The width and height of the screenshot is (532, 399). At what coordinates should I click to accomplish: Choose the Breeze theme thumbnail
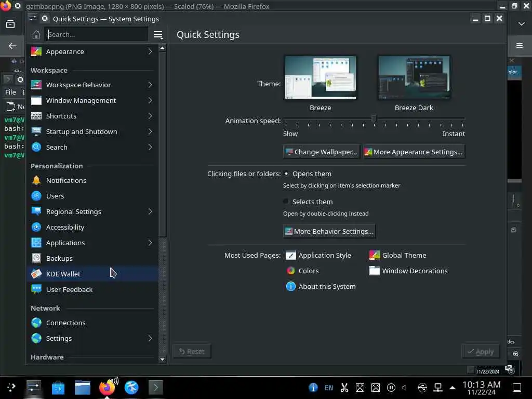320,78
